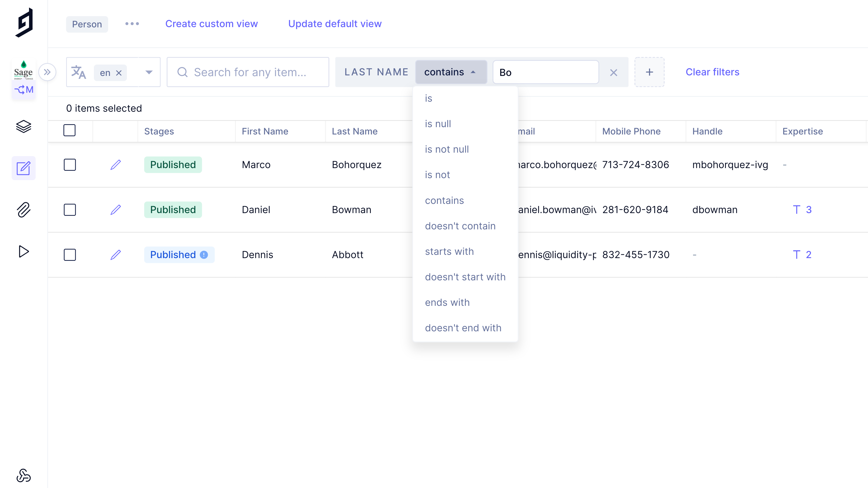The width and height of the screenshot is (868, 488).
Task: Remove the Last Name filter with X
Action: [x=613, y=72]
